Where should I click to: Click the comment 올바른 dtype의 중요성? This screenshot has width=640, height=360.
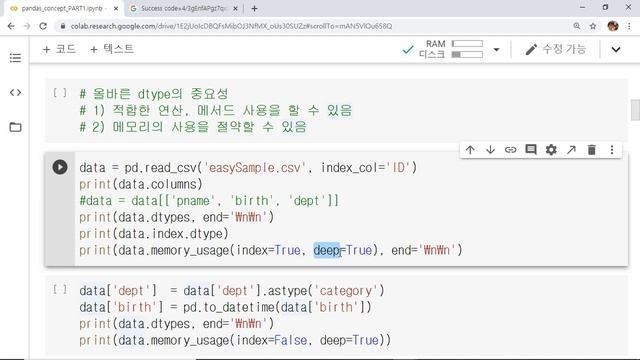[154, 94]
